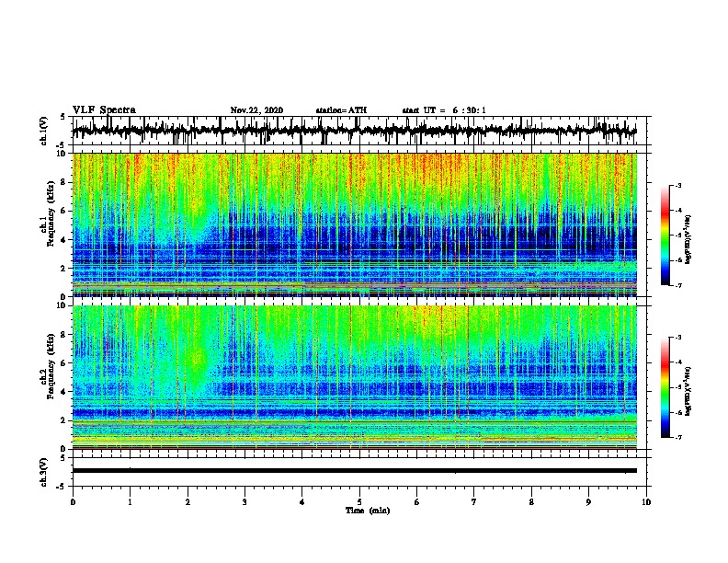Click ch.2 spectrogram frequency tick "2"
The height and width of the screenshot is (563, 728).
[63, 420]
